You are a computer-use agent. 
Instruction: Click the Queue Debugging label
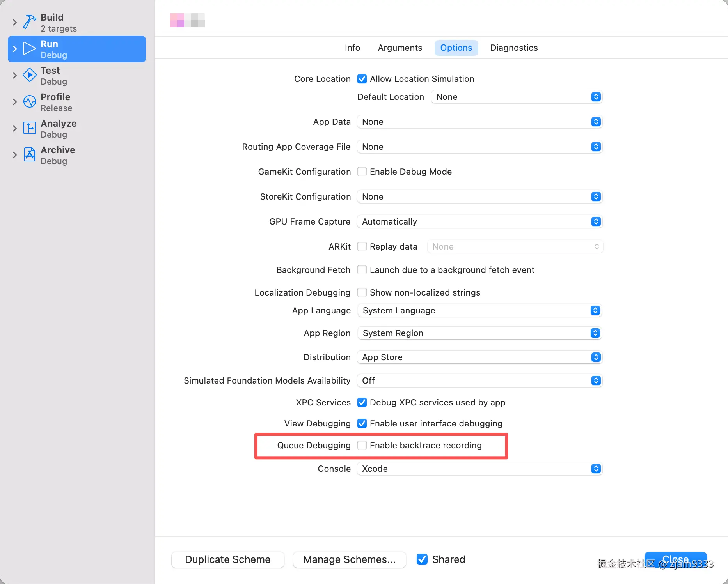pos(314,445)
